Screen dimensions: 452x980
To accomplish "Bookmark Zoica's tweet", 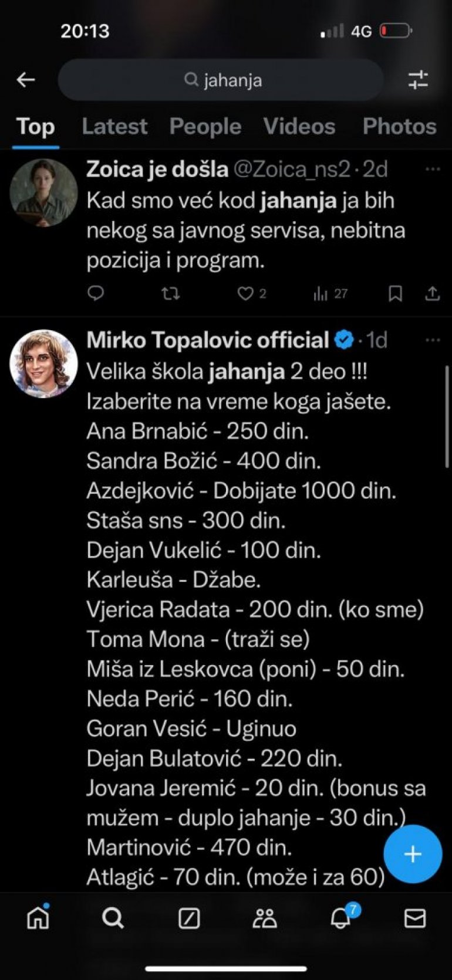I will [395, 293].
